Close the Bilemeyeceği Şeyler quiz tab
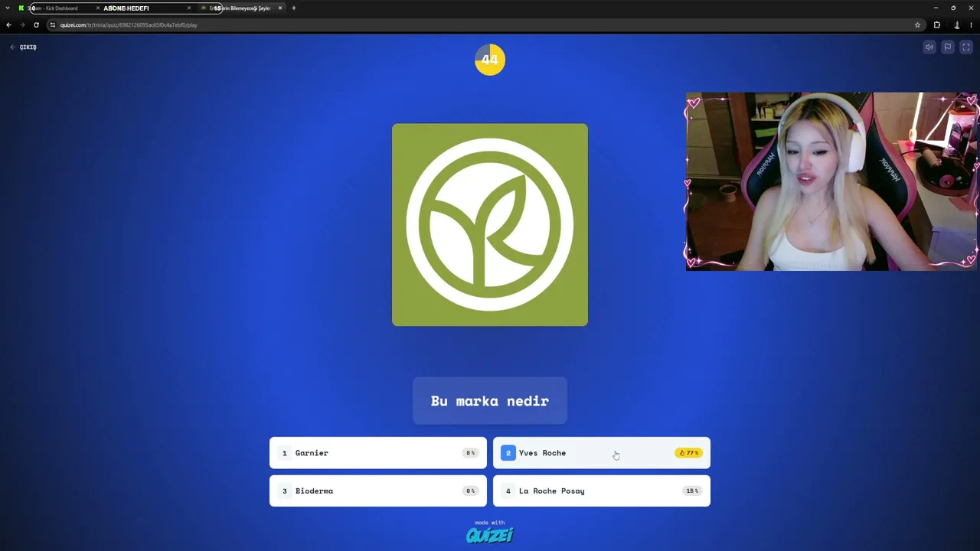Viewport: 980px width, 551px height. point(280,8)
